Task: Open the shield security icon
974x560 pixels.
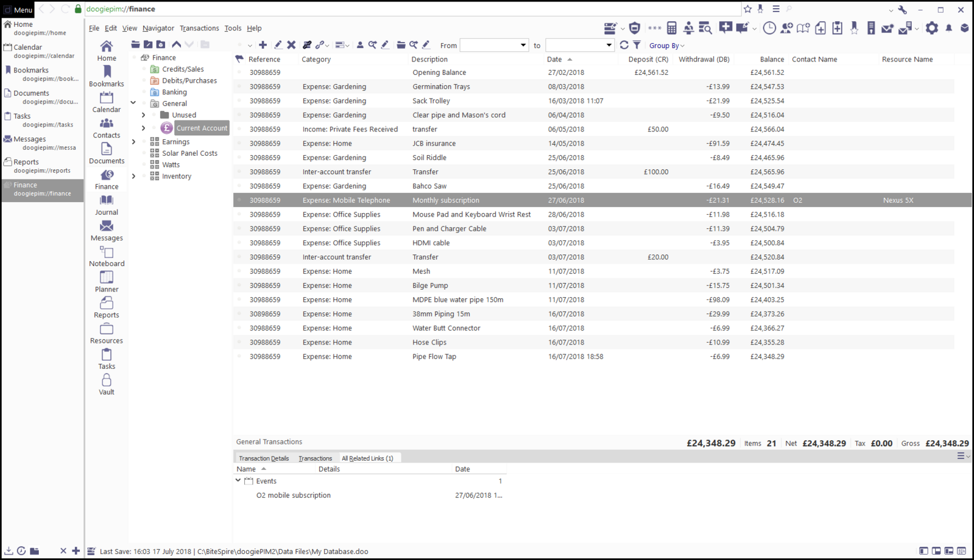Action: click(x=635, y=28)
